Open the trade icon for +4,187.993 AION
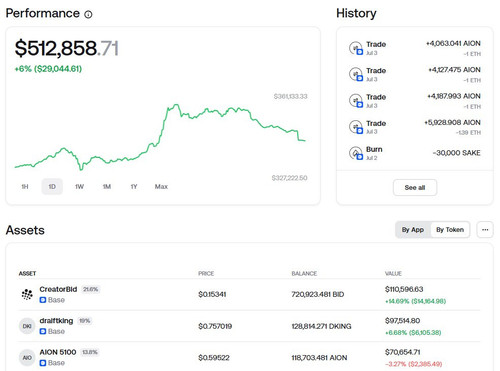 tap(356, 100)
